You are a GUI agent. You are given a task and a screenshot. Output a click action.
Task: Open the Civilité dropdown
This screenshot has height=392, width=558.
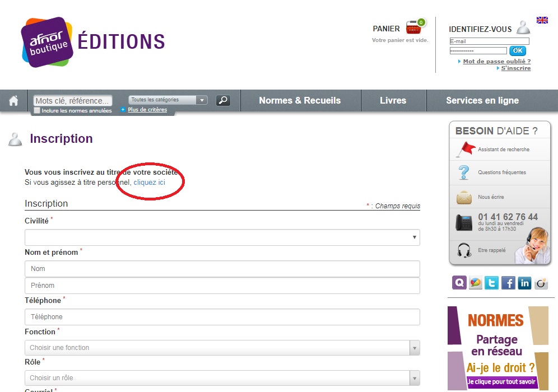[x=222, y=237]
